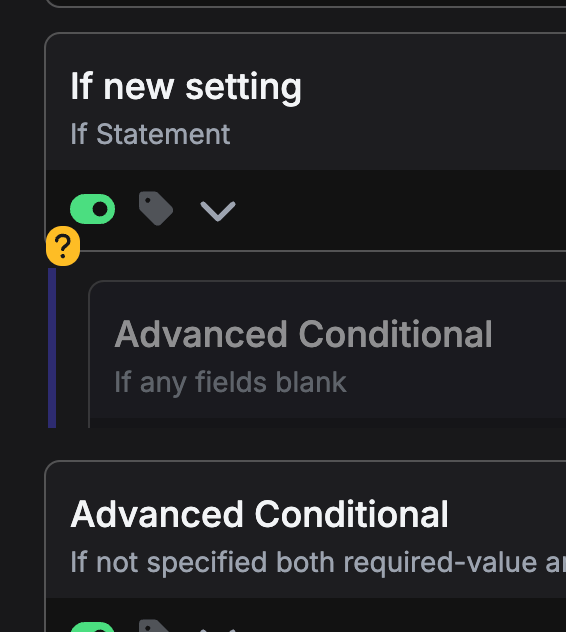566x632 pixels.
Task: Open tags for If new setting step
Action: click(156, 209)
